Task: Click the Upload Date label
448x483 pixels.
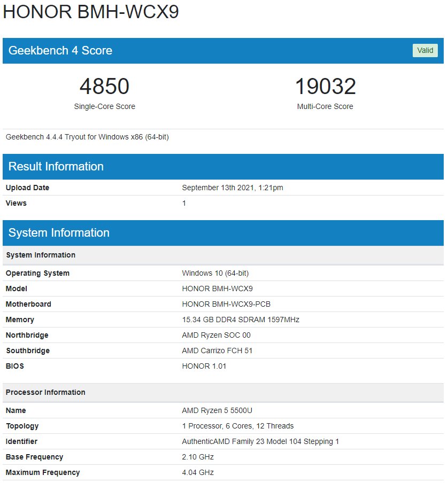Action: pos(27,188)
